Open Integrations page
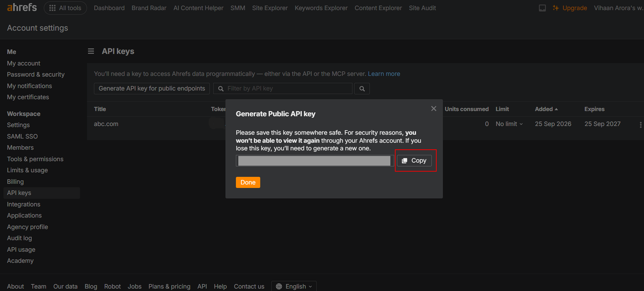This screenshot has height=291, width=644. [23, 205]
